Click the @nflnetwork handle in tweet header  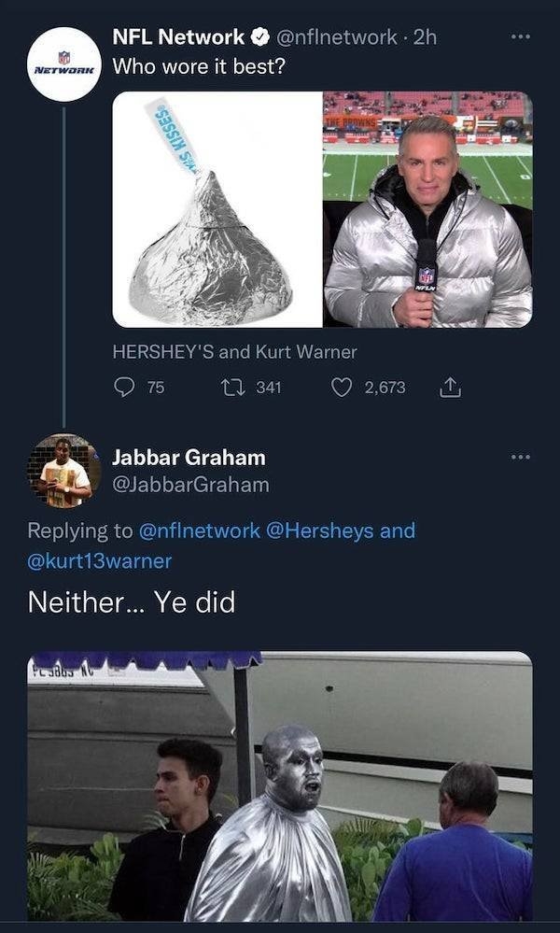[x=336, y=37]
